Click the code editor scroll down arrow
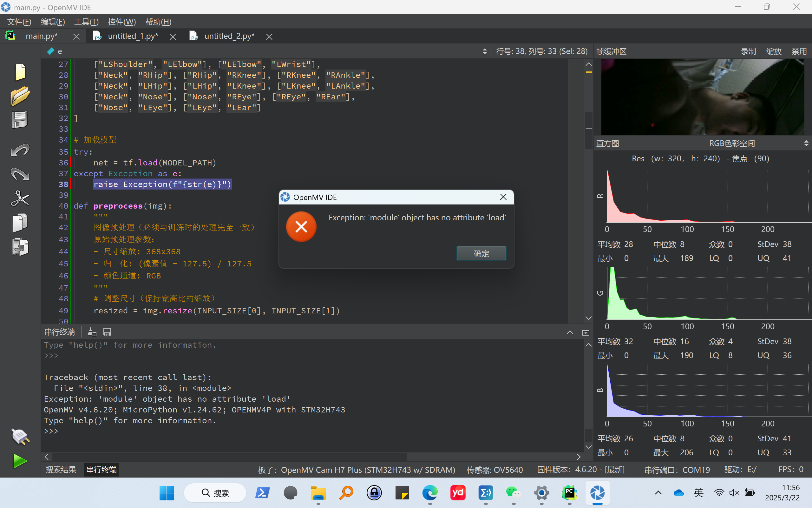This screenshot has width=812, height=508. click(588, 318)
